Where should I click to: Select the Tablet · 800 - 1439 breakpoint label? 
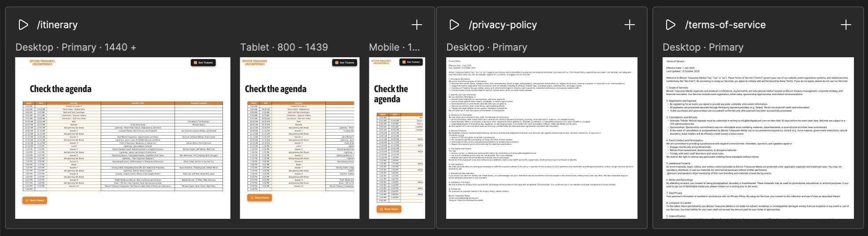point(284,47)
